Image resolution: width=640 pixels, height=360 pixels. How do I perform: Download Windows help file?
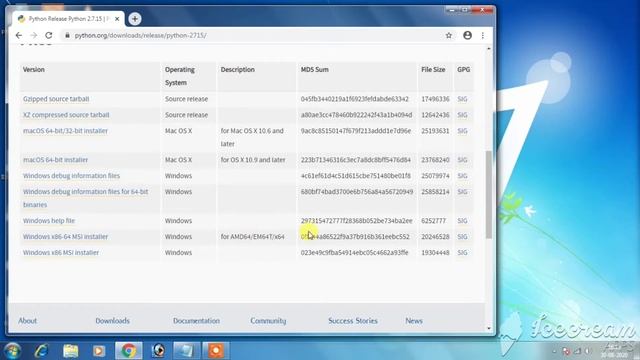pos(49,220)
